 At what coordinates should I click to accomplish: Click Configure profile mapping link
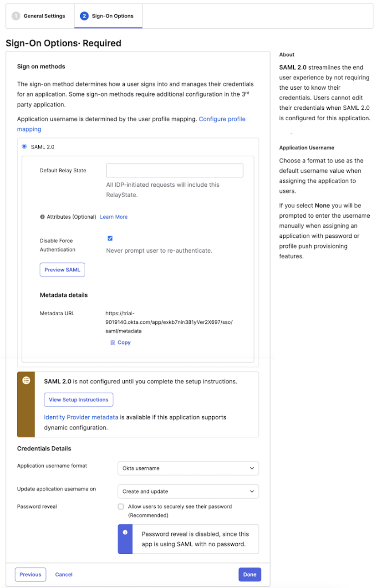click(x=222, y=119)
